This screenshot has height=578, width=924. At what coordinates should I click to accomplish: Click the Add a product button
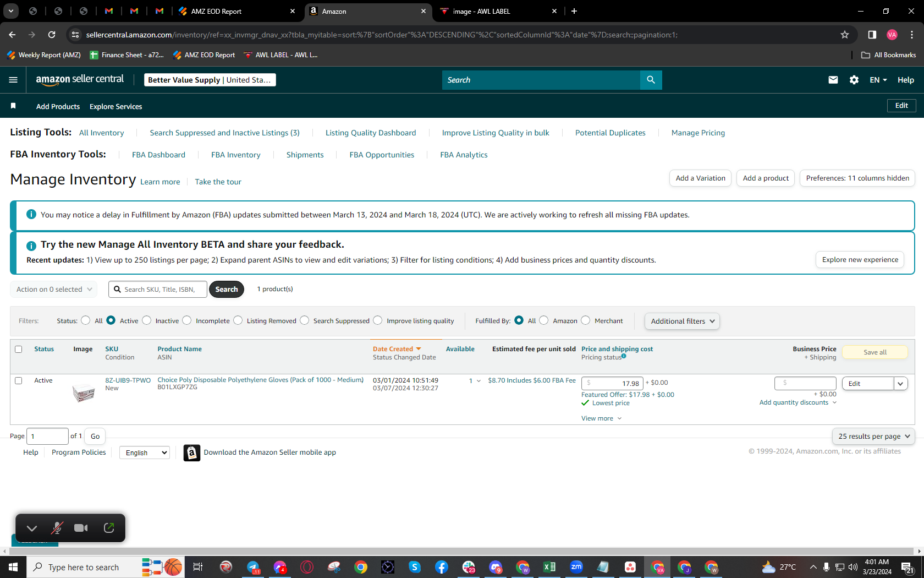(x=766, y=178)
